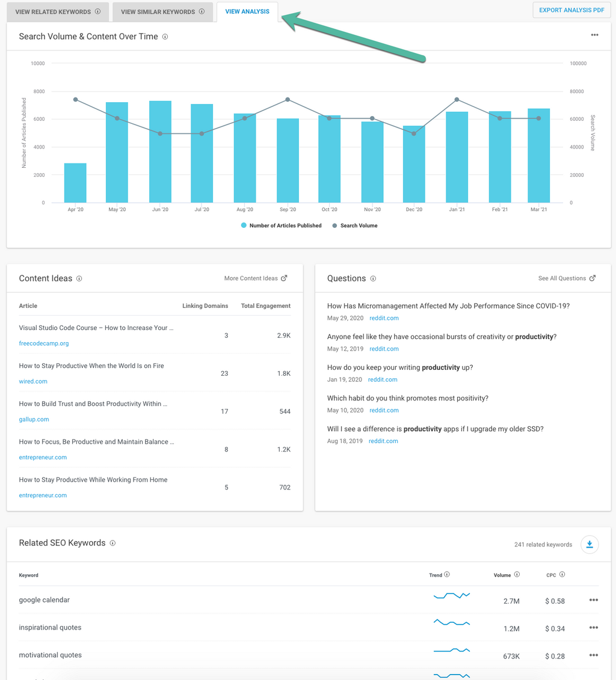Open three-dot menu on Search Volume chart
Image resolution: width=616 pixels, height=680 pixels.
(594, 35)
